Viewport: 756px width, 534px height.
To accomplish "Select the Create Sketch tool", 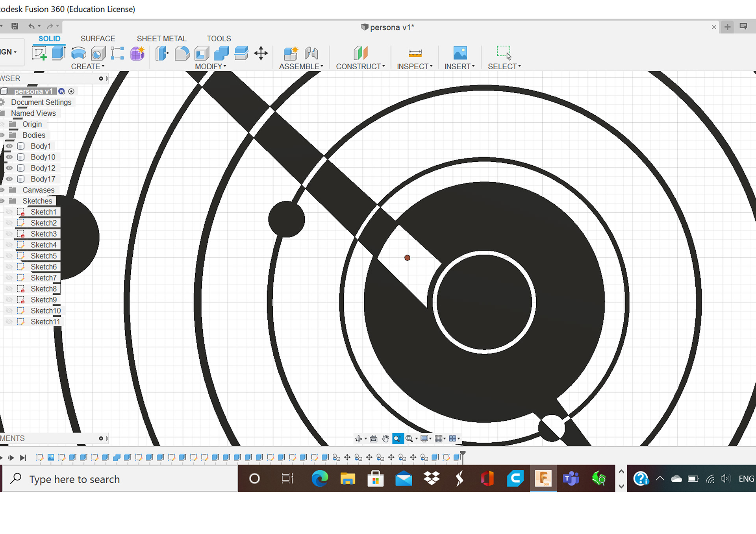I will click(x=39, y=53).
